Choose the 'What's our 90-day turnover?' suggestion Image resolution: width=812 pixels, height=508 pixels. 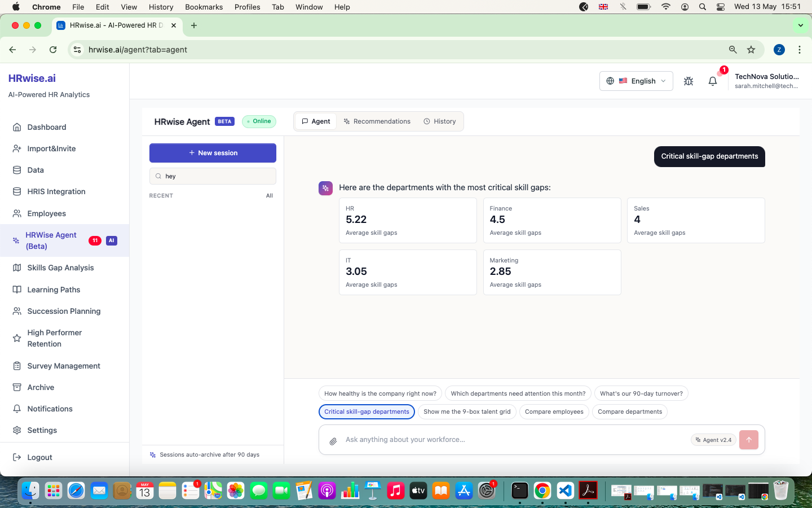coord(641,394)
